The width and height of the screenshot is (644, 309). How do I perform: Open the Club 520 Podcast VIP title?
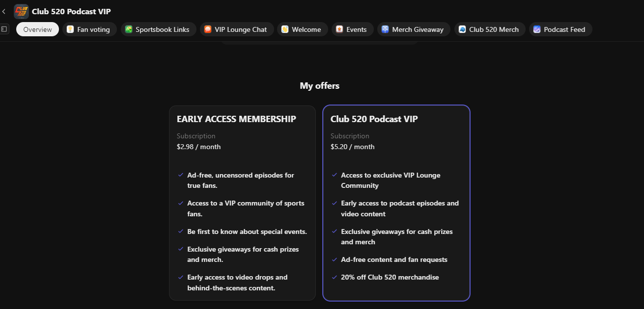(374, 119)
